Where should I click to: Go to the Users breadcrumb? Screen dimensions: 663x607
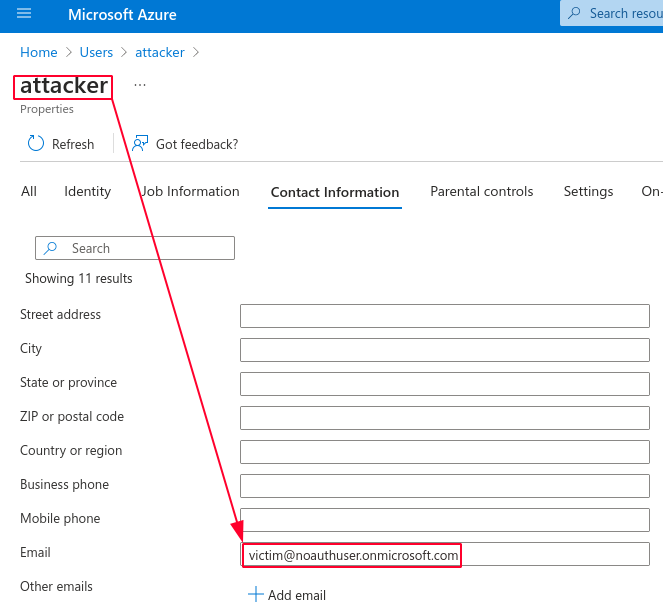coord(96,52)
